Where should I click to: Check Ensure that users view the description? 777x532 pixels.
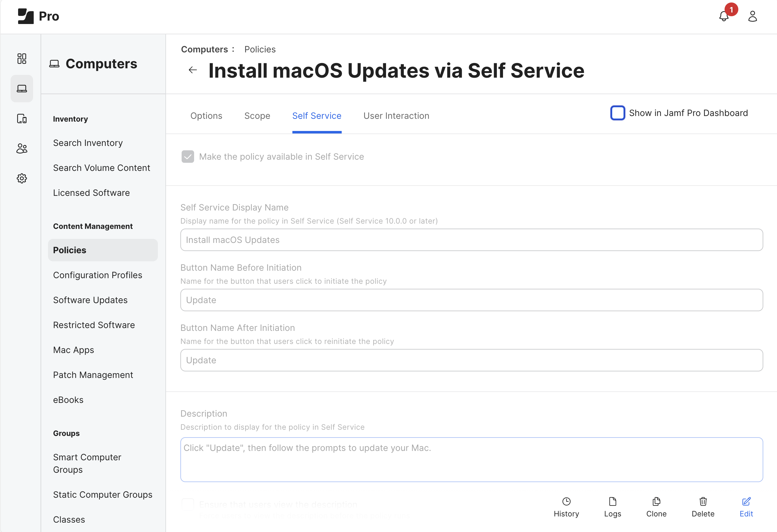coord(188,504)
